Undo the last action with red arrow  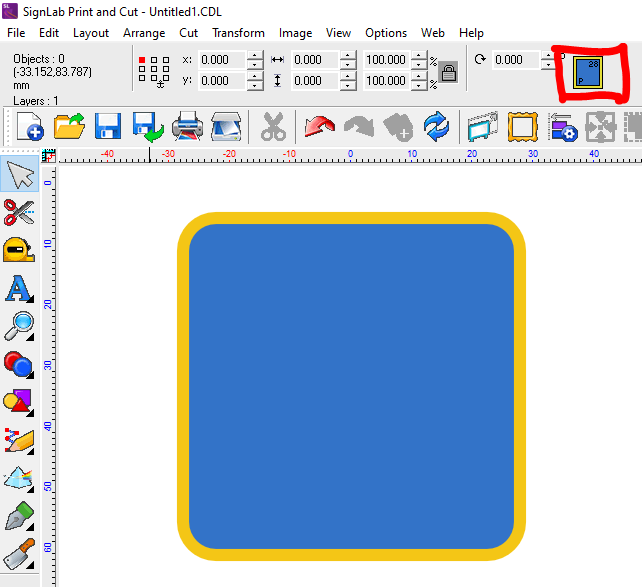point(319,127)
